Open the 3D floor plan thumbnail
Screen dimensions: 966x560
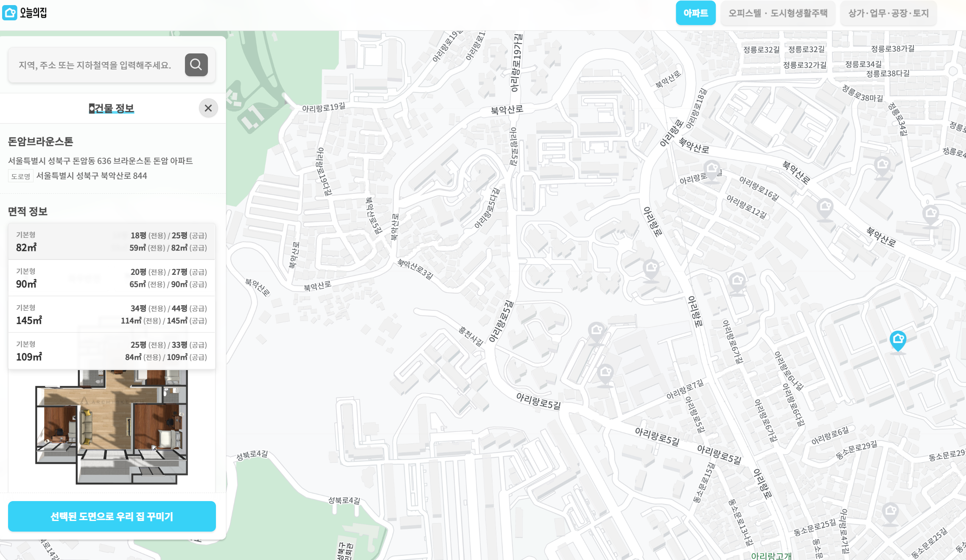[112, 427]
